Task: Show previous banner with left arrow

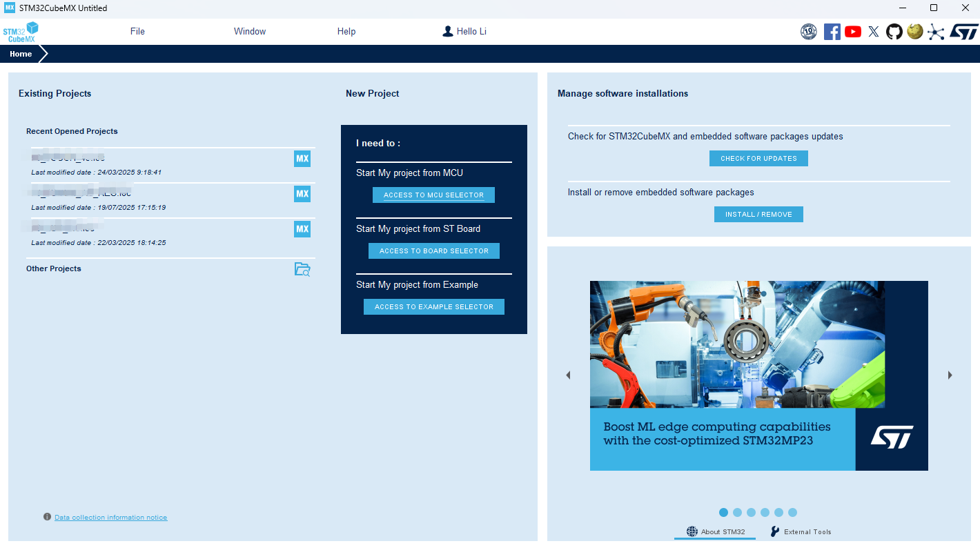Action: coord(568,375)
